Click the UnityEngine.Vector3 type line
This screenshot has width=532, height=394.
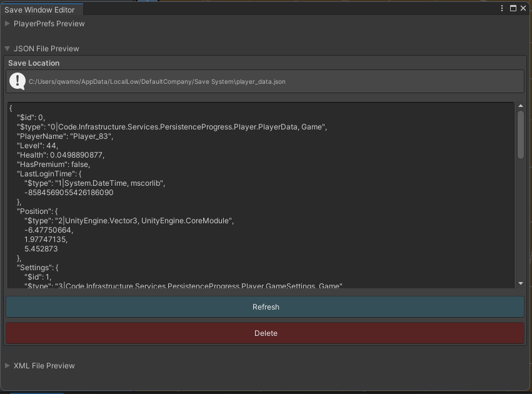(x=129, y=221)
